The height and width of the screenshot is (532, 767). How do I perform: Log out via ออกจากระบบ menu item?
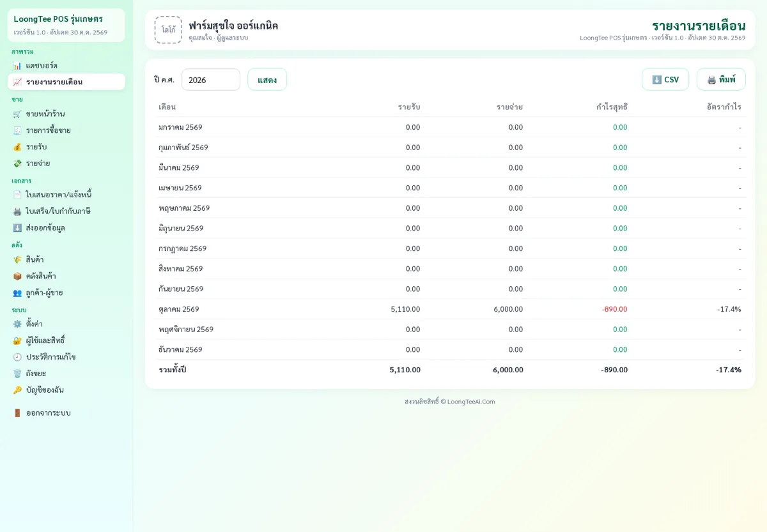[66, 413]
